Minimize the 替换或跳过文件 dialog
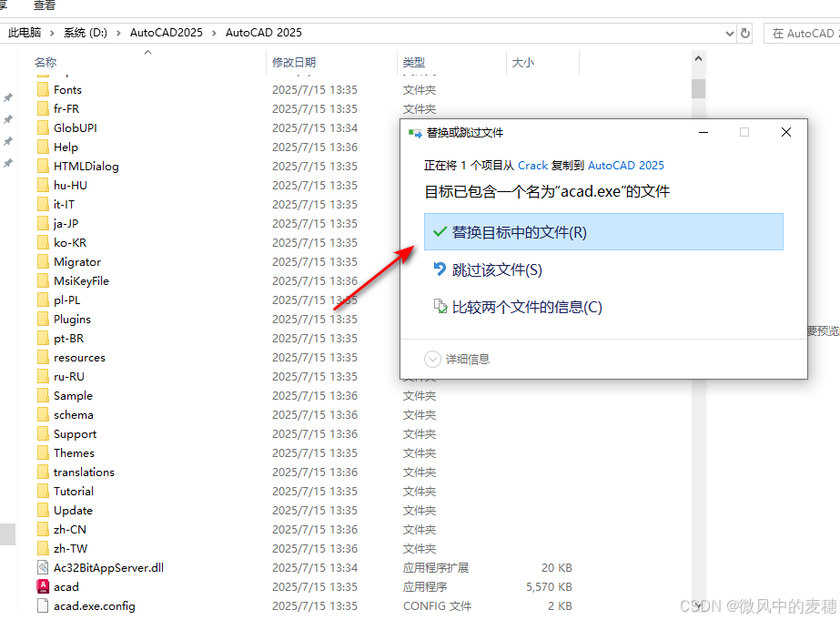This screenshot has width=840, height=620. 703,132
